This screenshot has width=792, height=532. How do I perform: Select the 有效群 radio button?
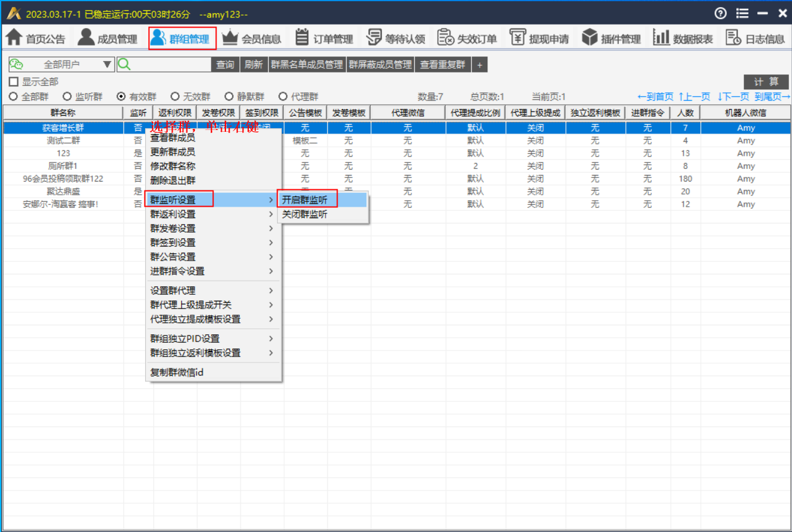tap(121, 96)
